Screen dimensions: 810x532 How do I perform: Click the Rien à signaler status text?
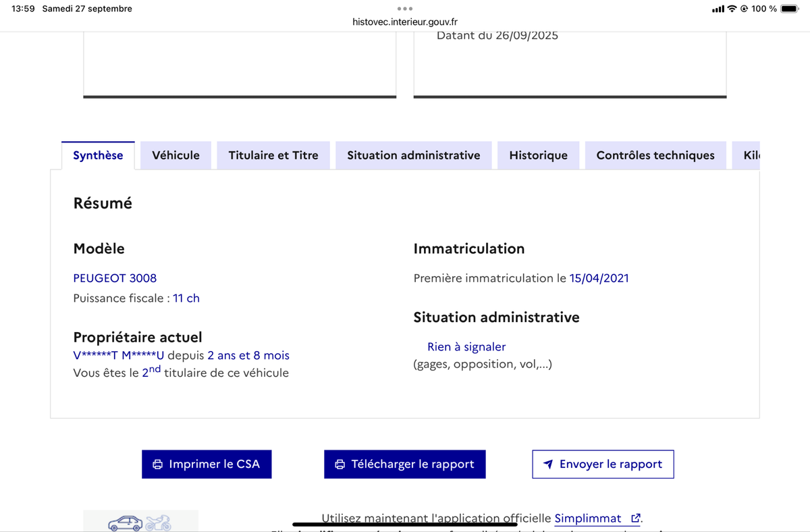click(x=466, y=347)
